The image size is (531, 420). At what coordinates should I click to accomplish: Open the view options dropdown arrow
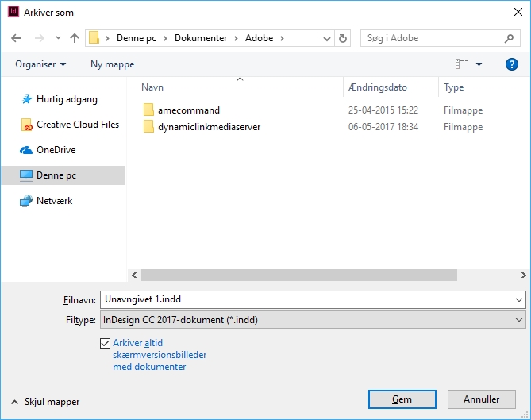pos(479,64)
